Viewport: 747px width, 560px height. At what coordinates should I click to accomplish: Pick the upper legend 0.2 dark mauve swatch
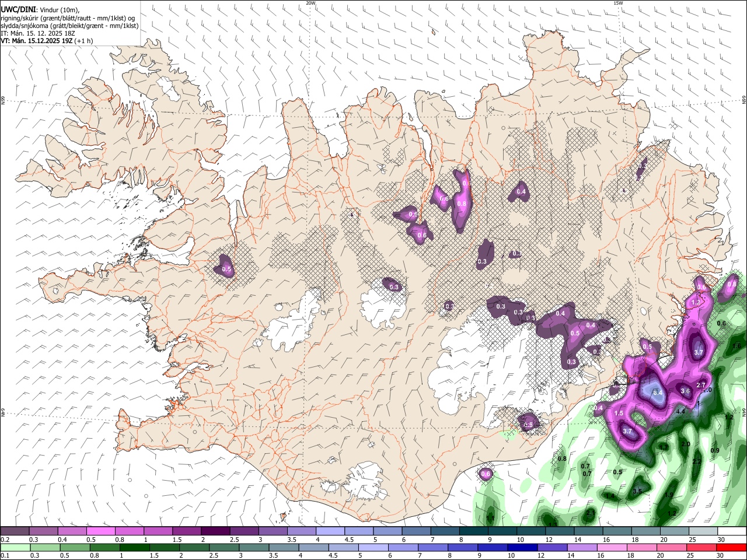15,531
